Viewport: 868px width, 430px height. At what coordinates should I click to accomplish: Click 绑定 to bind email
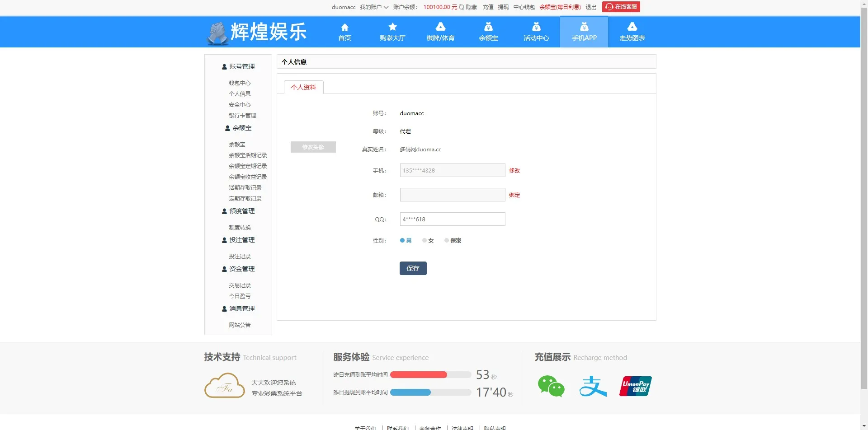(514, 195)
